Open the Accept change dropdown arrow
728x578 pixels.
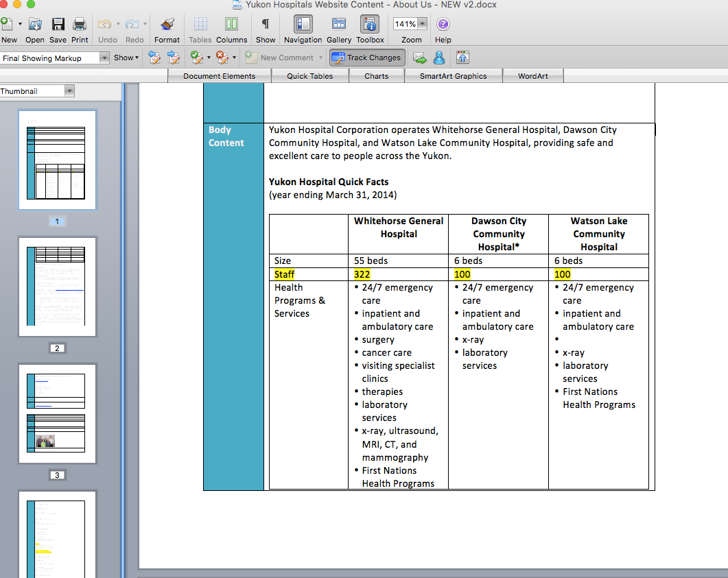click(x=209, y=58)
